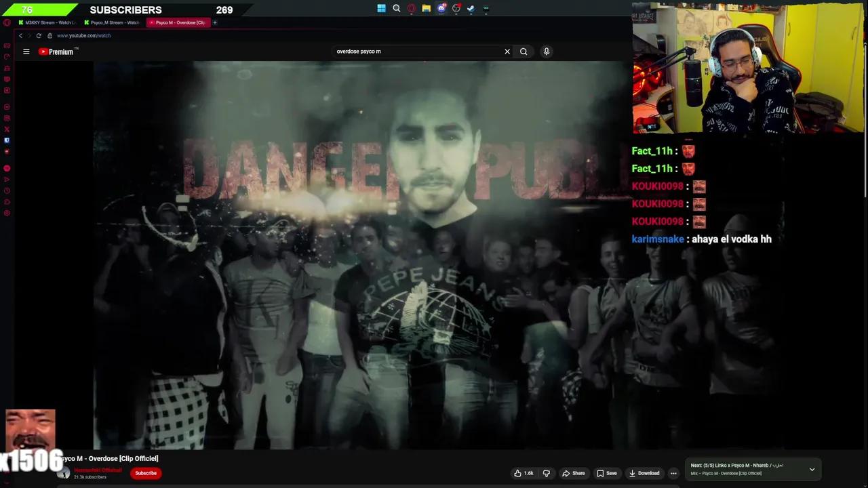Screen dimensions: 868x488
Task: Share the Psyco M video
Action: point(573,473)
